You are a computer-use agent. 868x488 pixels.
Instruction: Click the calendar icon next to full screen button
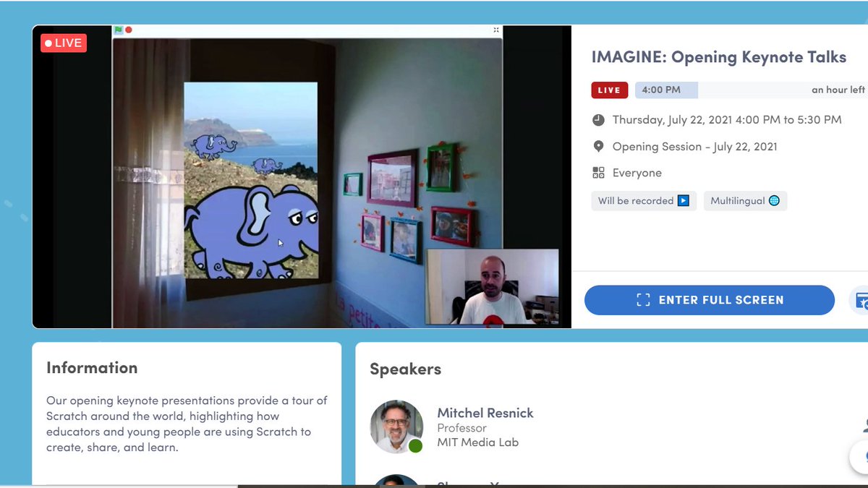click(x=861, y=300)
